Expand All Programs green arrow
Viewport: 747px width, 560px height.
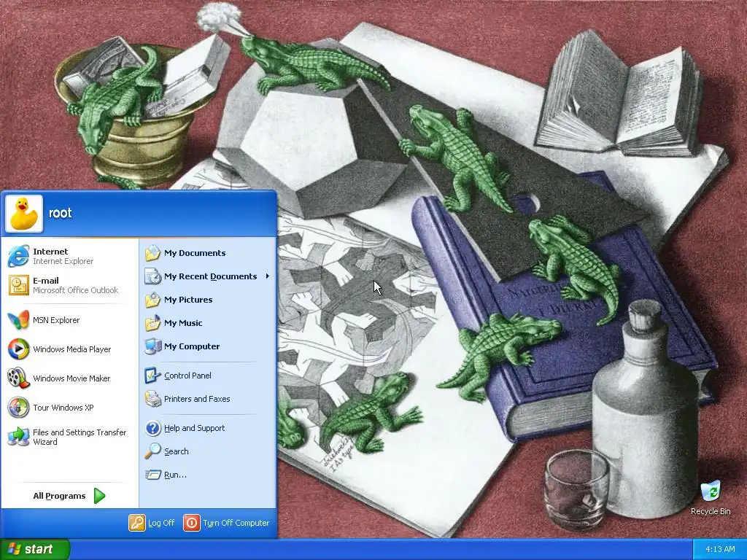(x=99, y=496)
